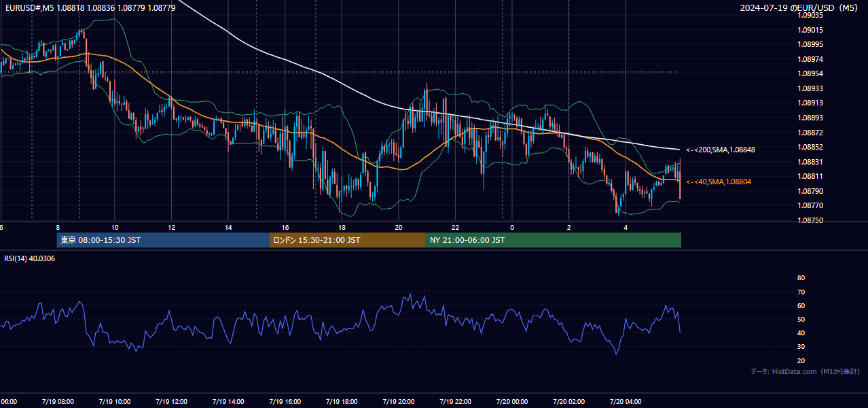Click RSI scale value 40
This screenshot has height=408, width=868.
801,333
